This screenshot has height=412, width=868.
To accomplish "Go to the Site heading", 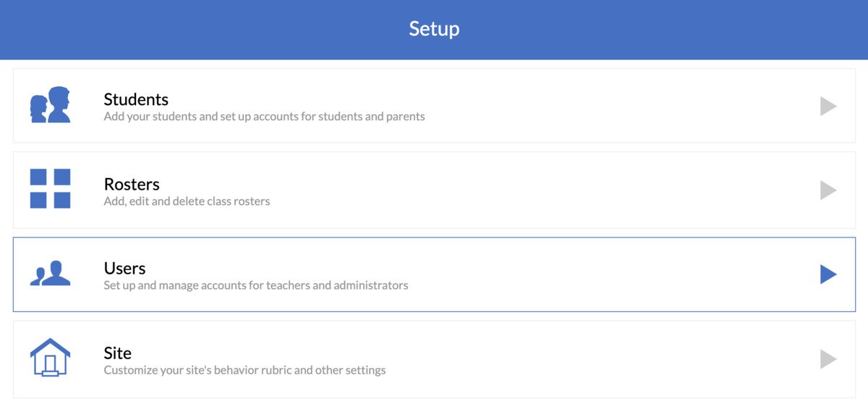I will 117,353.
